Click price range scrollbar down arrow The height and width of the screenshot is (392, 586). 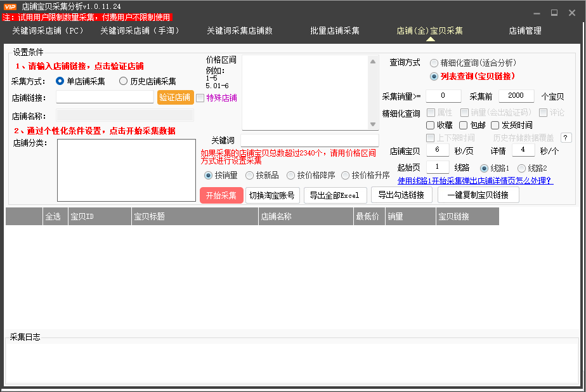(x=373, y=124)
